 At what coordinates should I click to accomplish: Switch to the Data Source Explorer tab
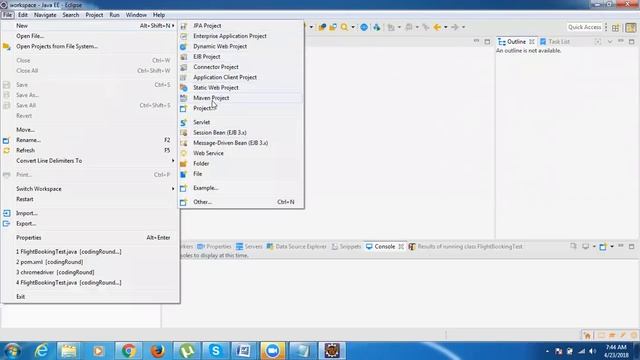[297, 247]
